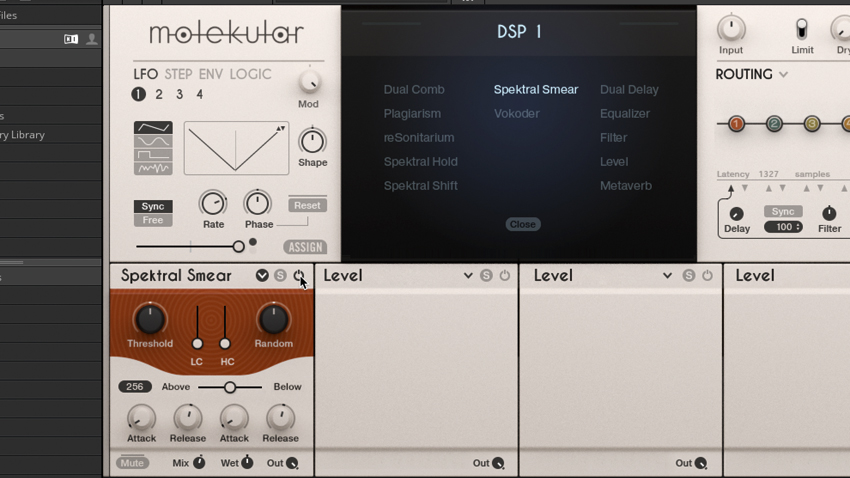The height and width of the screenshot is (478, 850).
Task: Switch to the LOGIC modulator tab
Action: 250,74
